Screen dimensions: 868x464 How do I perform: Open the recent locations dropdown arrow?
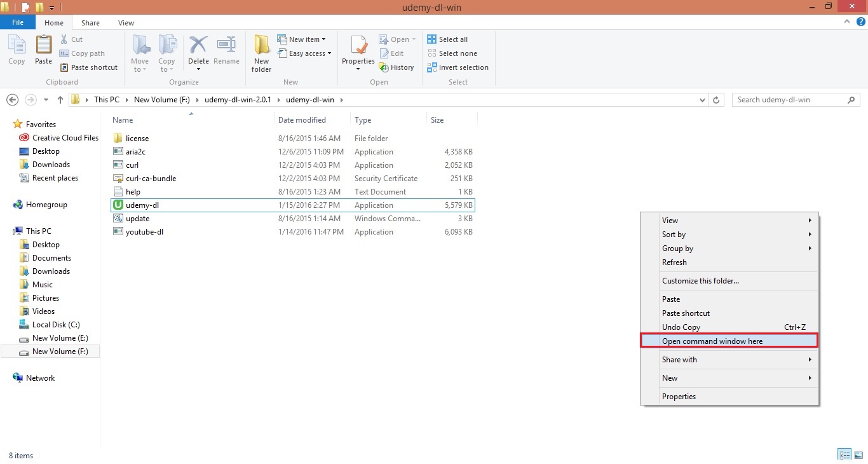(x=46, y=100)
